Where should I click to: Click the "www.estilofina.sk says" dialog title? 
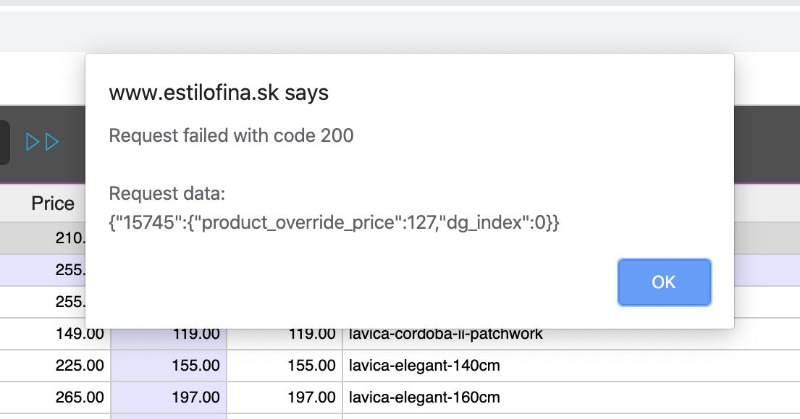[218, 93]
